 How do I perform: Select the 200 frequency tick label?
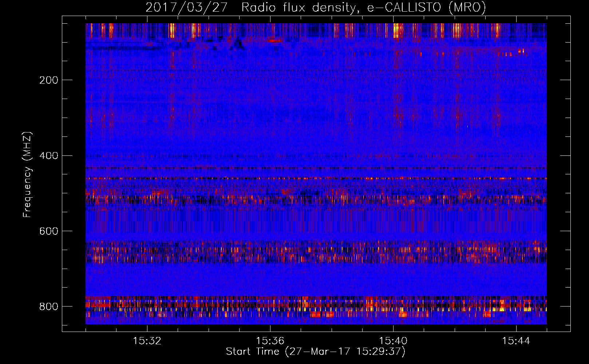[49, 80]
